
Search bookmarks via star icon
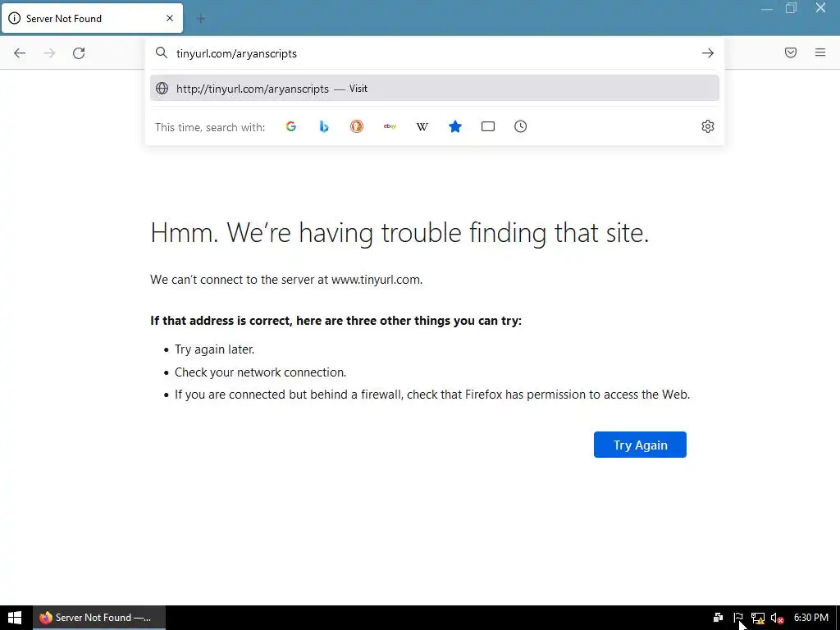pyautogui.click(x=454, y=126)
